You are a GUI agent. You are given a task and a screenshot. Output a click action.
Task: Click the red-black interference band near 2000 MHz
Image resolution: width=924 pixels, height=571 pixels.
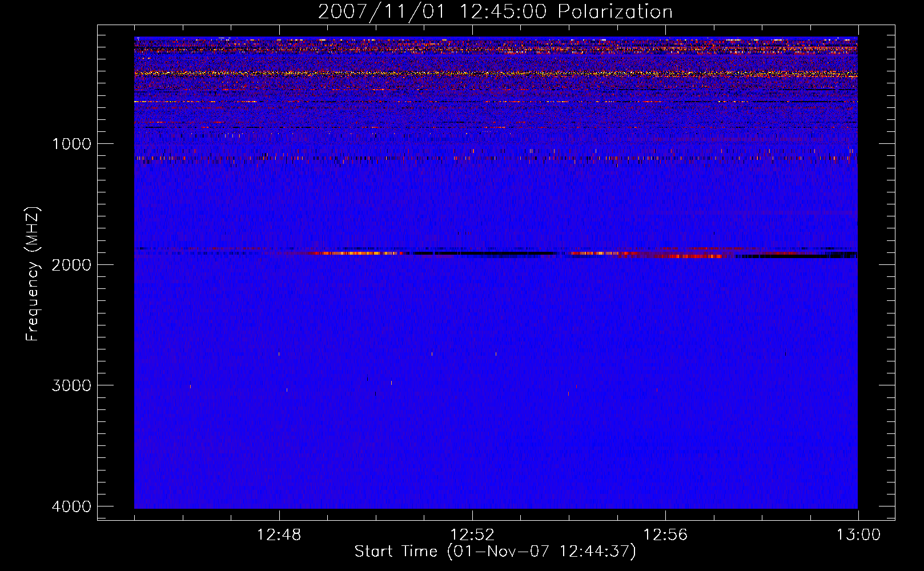point(496,252)
